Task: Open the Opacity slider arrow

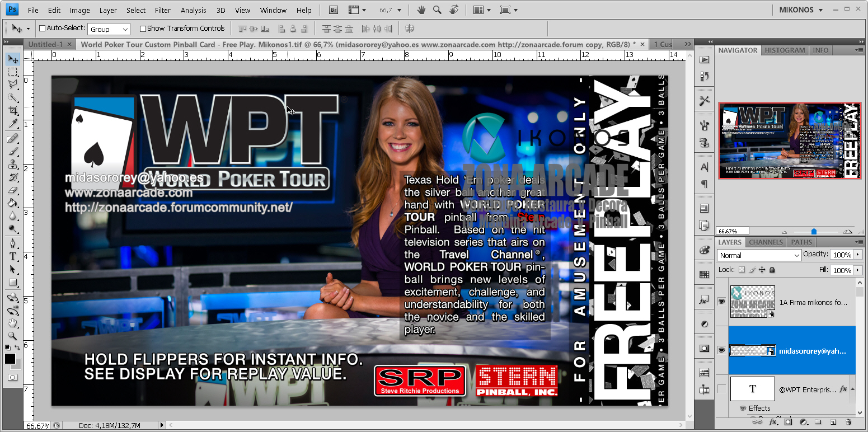Action: point(857,255)
